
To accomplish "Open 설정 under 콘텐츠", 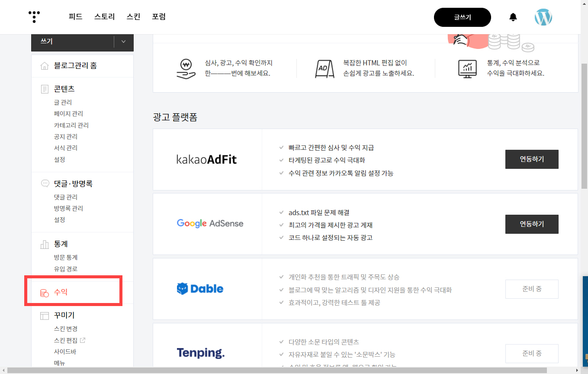I will point(59,160).
